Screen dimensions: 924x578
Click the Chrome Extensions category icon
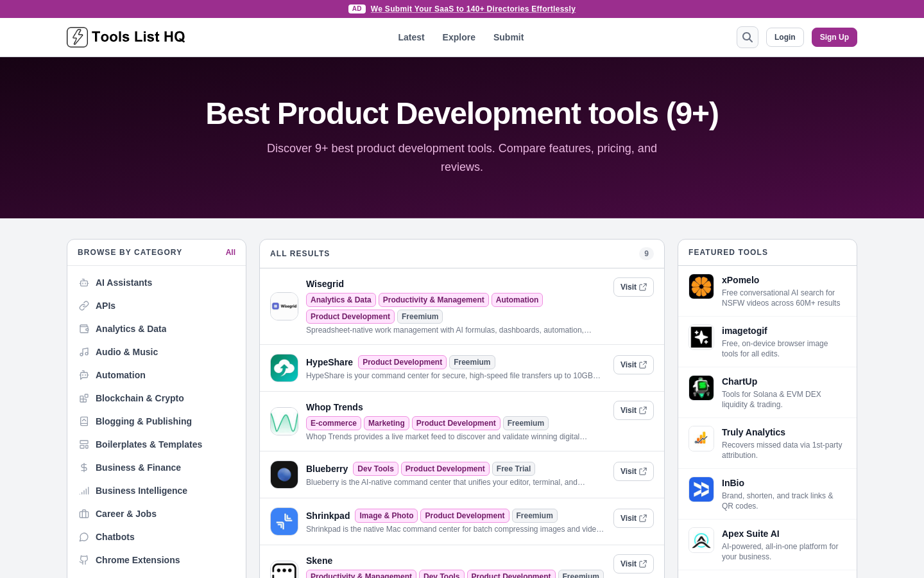coord(84,560)
